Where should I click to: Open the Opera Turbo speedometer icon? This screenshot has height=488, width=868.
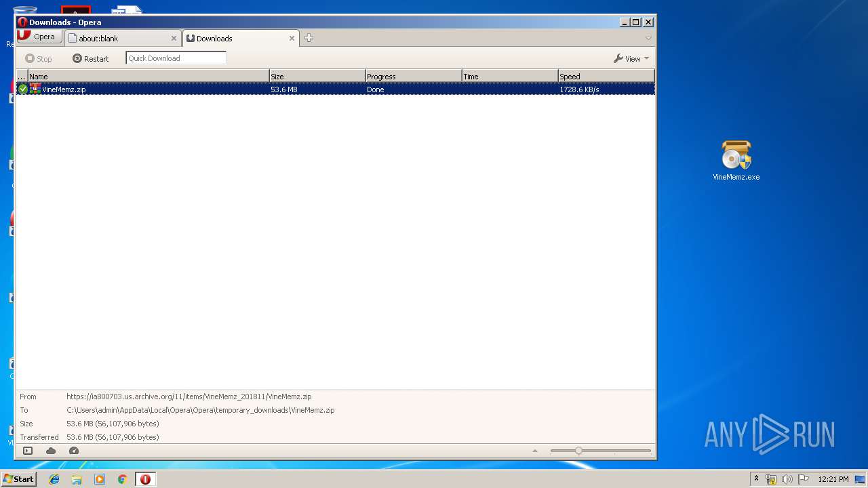[x=74, y=451]
